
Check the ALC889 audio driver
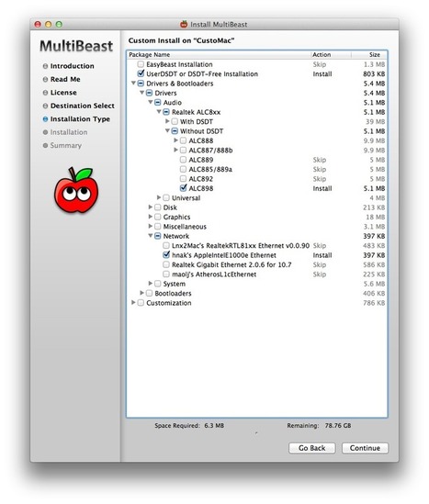[x=183, y=160]
